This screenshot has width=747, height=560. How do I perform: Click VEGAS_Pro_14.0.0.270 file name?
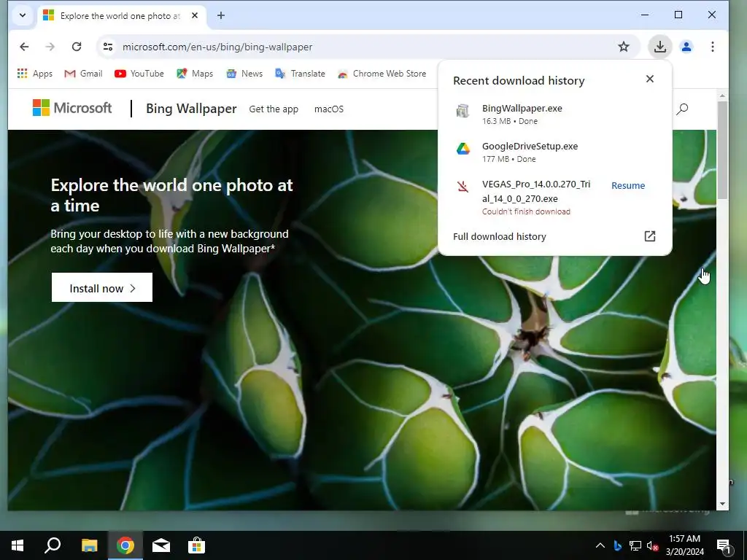pos(536,192)
